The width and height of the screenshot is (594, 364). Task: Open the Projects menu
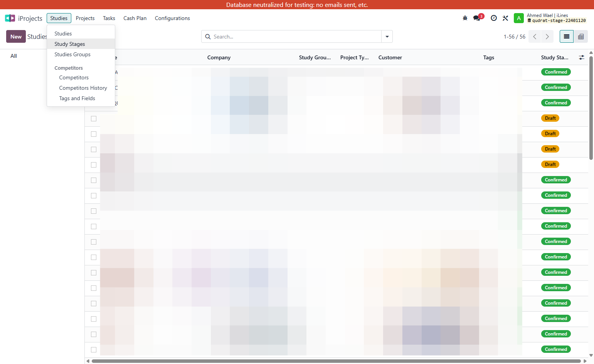tap(85, 18)
